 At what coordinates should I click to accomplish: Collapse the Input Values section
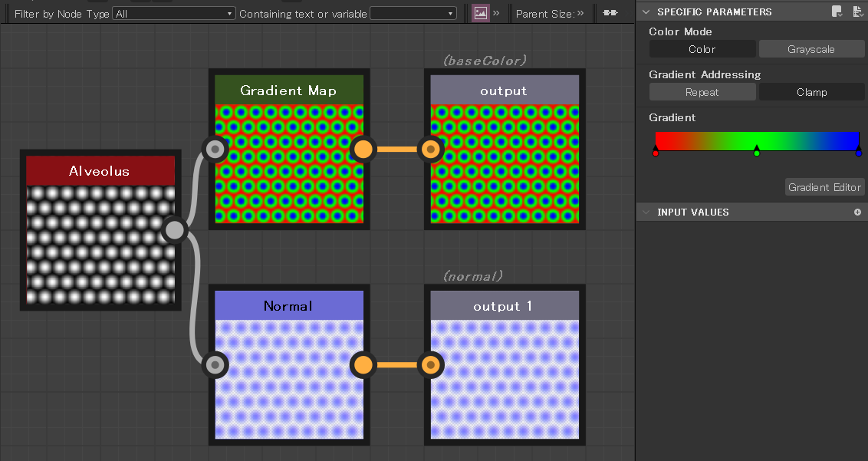(x=646, y=212)
